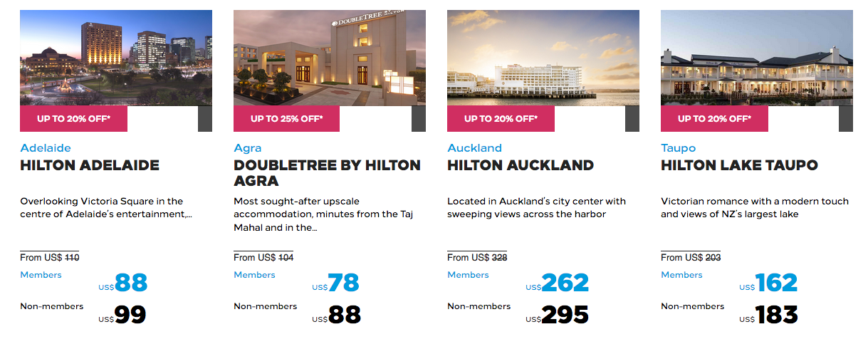Click the gray square on DoubleTree Agra card
The width and height of the screenshot is (868, 344).
[419, 119]
